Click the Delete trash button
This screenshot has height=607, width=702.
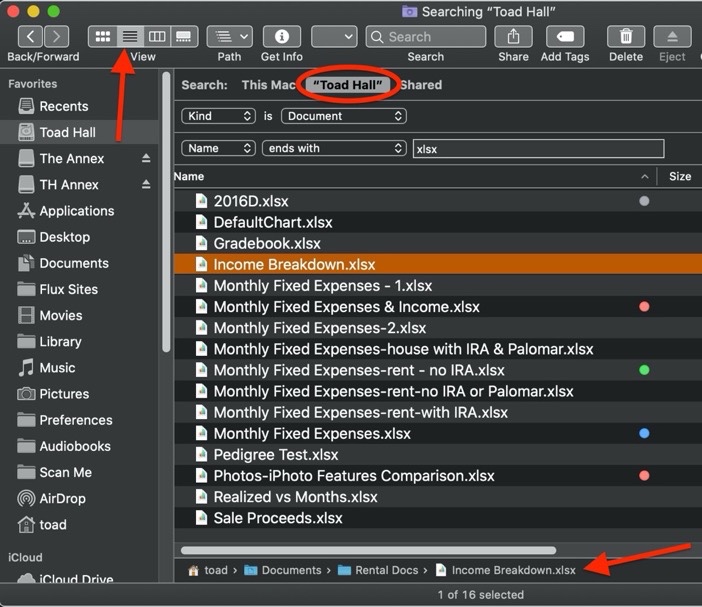coord(626,36)
